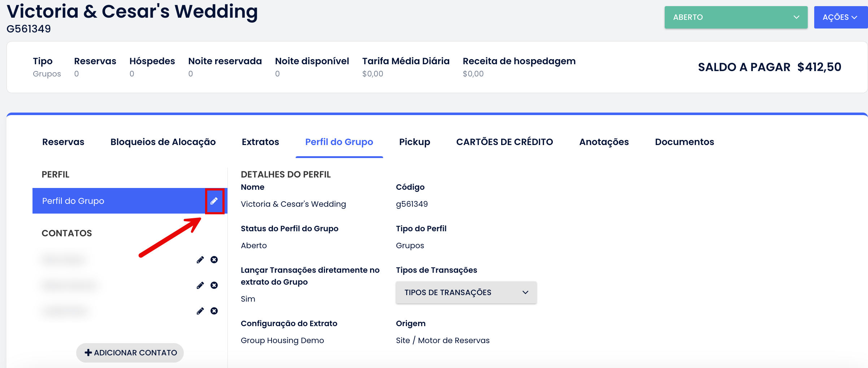Open the CARTÕES DE CRÉDITO tab

point(504,142)
